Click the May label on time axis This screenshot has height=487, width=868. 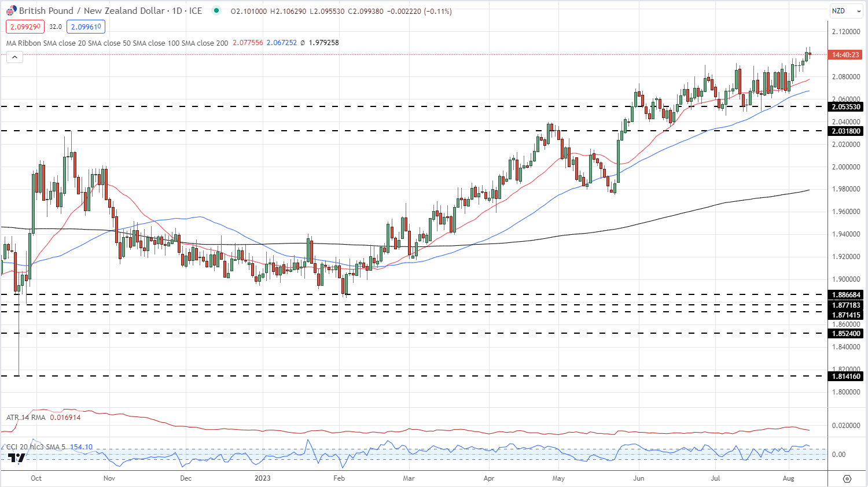pos(558,478)
